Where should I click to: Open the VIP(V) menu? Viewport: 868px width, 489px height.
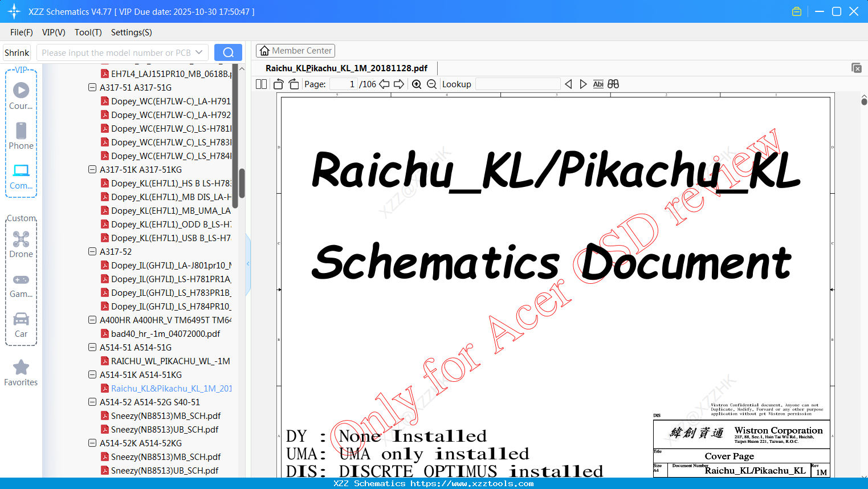click(x=54, y=32)
